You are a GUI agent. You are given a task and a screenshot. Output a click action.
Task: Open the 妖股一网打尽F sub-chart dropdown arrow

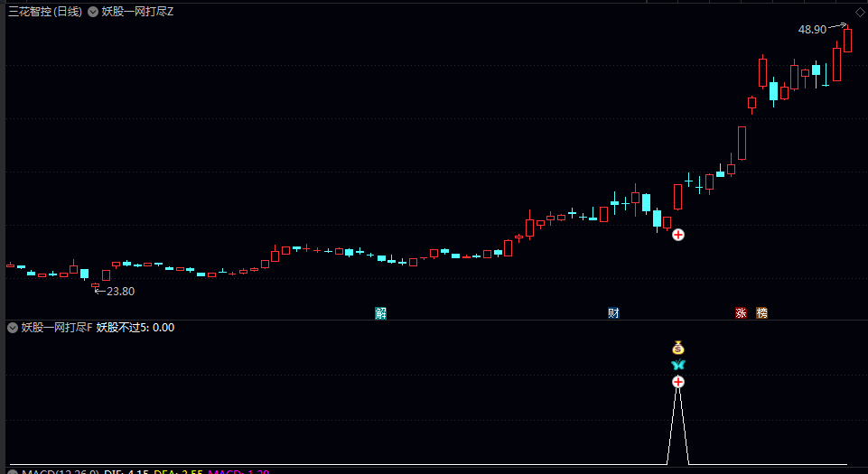tap(13, 328)
